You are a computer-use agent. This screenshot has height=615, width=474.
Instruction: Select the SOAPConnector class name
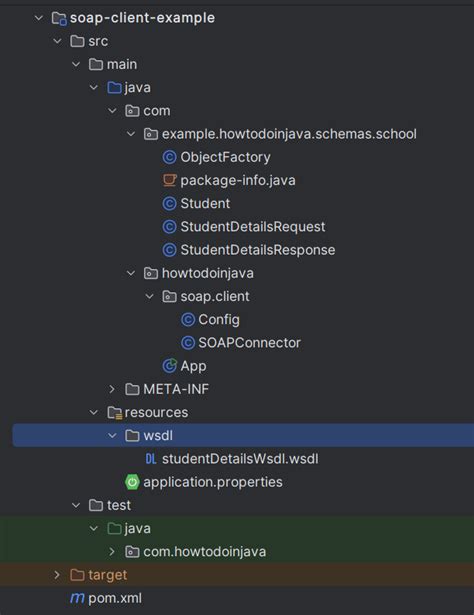tap(249, 343)
